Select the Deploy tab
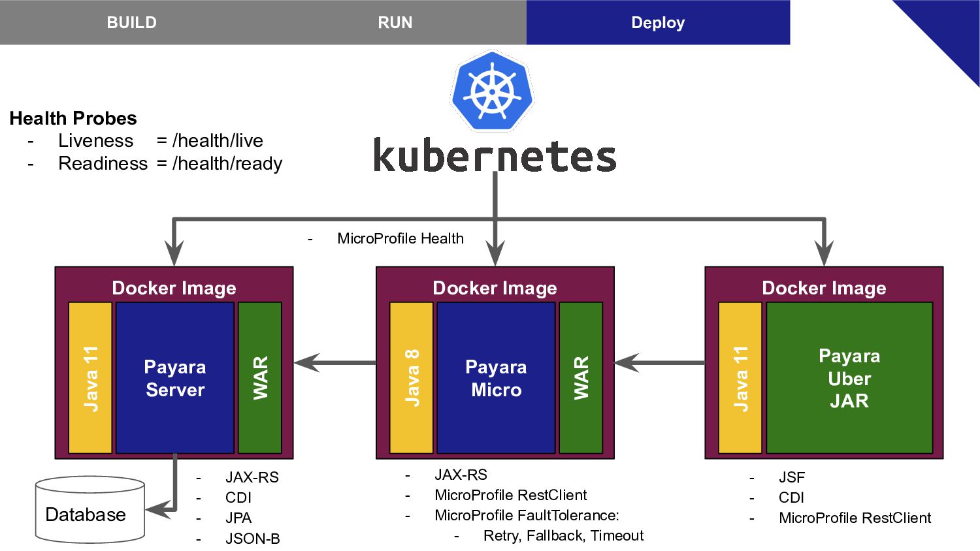 coord(658,22)
